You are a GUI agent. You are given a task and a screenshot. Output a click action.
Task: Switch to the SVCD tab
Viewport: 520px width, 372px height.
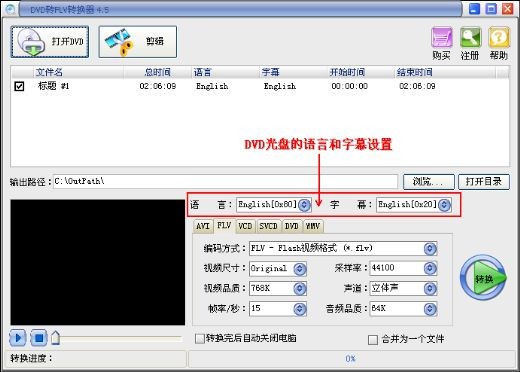pos(268,226)
